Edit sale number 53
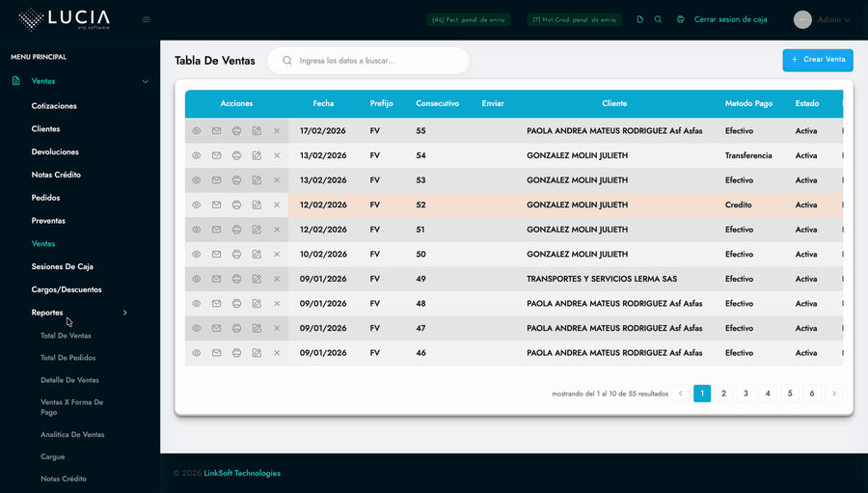 [x=257, y=180]
